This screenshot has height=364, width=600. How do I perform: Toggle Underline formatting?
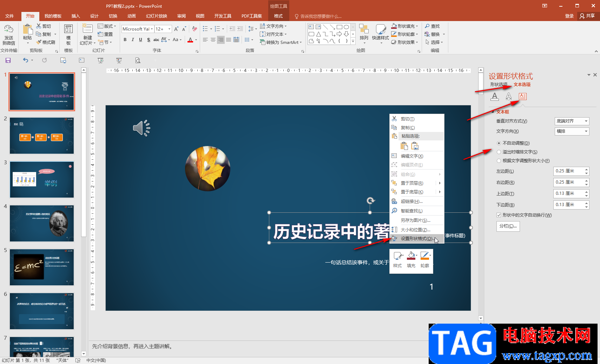(140, 40)
